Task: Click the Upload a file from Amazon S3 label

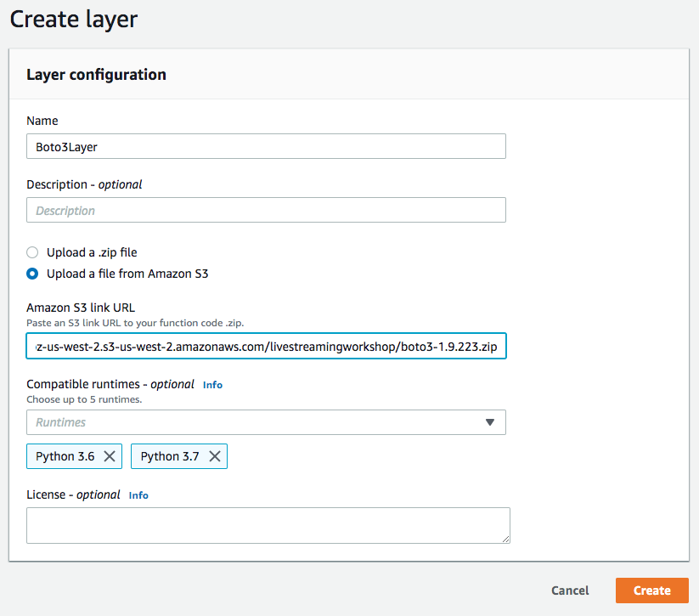Action: [127, 274]
